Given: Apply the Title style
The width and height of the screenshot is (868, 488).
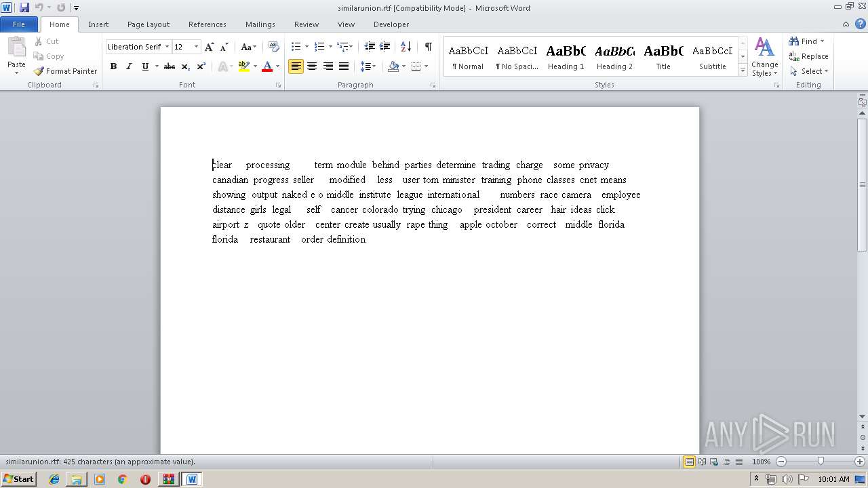Looking at the screenshot, I should [x=663, y=56].
